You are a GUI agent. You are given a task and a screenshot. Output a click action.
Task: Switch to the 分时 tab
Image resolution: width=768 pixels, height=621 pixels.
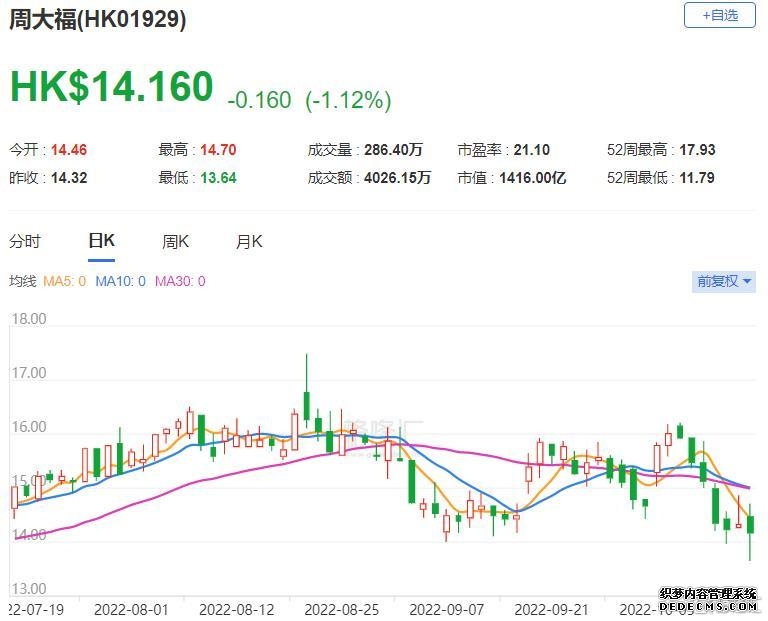point(25,241)
